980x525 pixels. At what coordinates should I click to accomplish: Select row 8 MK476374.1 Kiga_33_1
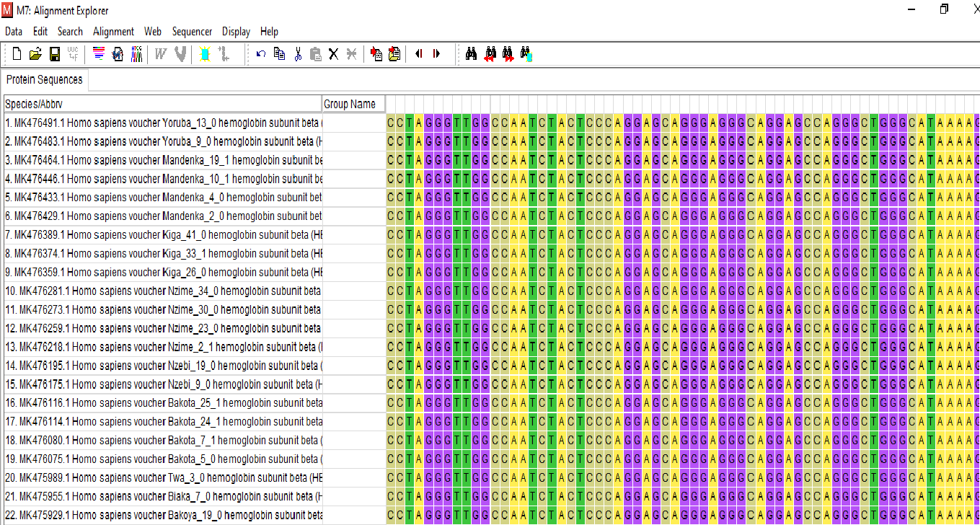163,254
